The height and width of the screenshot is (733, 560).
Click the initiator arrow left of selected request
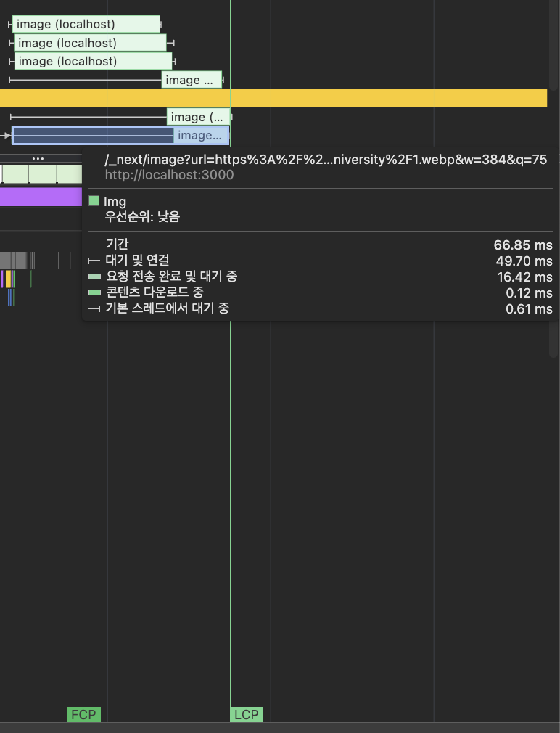[x=6, y=136]
